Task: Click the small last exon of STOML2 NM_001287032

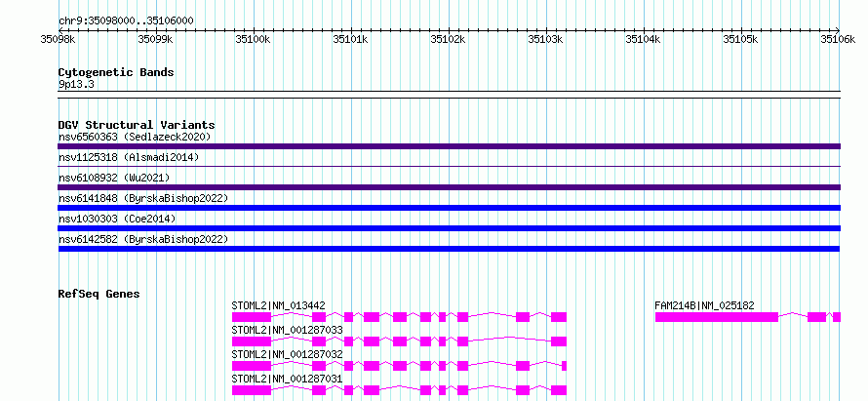Action: click(x=564, y=366)
